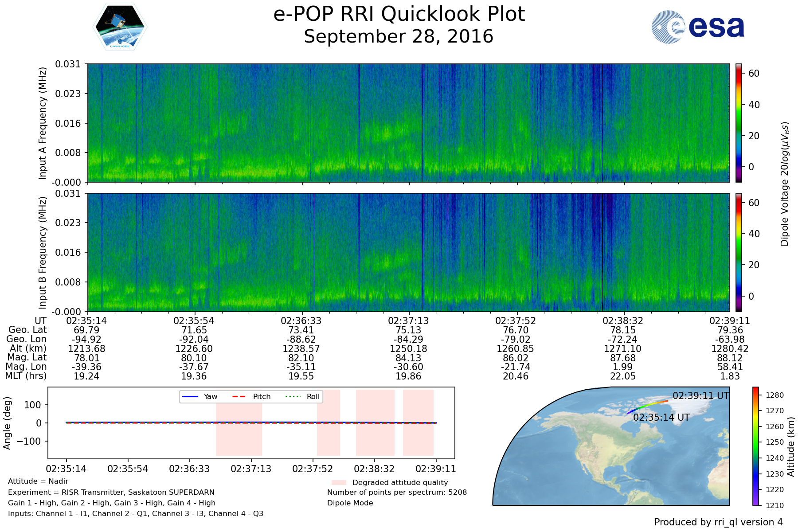Click the Dipole Voltage colorbar of Input B
The width and height of the screenshot is (798, 532).
[739, 252]
